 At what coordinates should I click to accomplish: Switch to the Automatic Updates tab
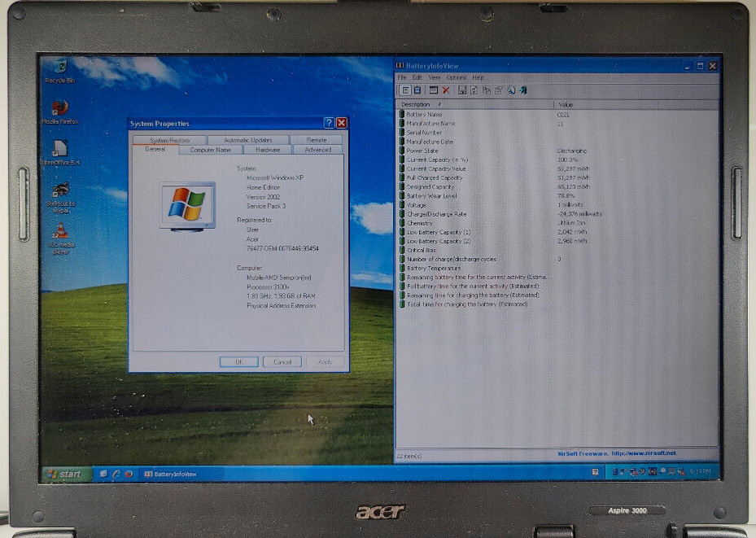248,140
